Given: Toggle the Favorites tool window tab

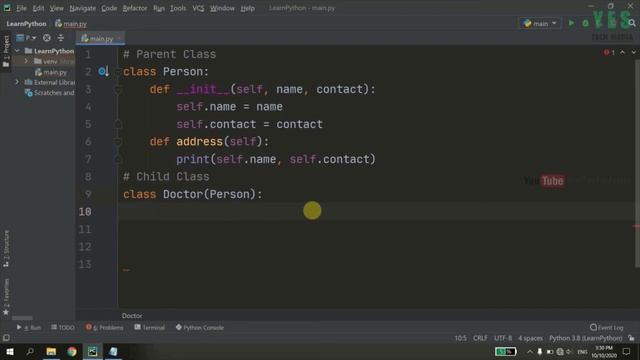Looking at the screenshot, I should click(6, 298).
